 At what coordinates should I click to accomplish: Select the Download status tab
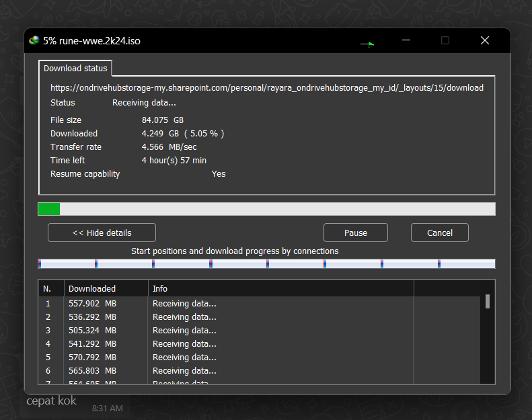tap(75, 69)
